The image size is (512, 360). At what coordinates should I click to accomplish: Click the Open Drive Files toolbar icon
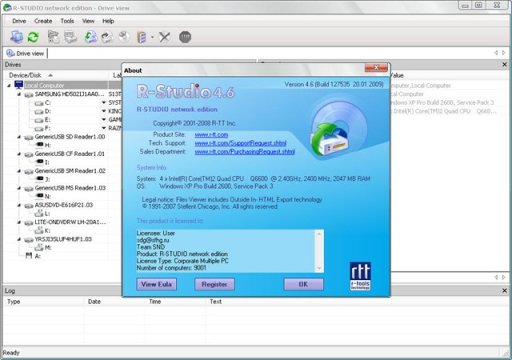coord(53,37)
